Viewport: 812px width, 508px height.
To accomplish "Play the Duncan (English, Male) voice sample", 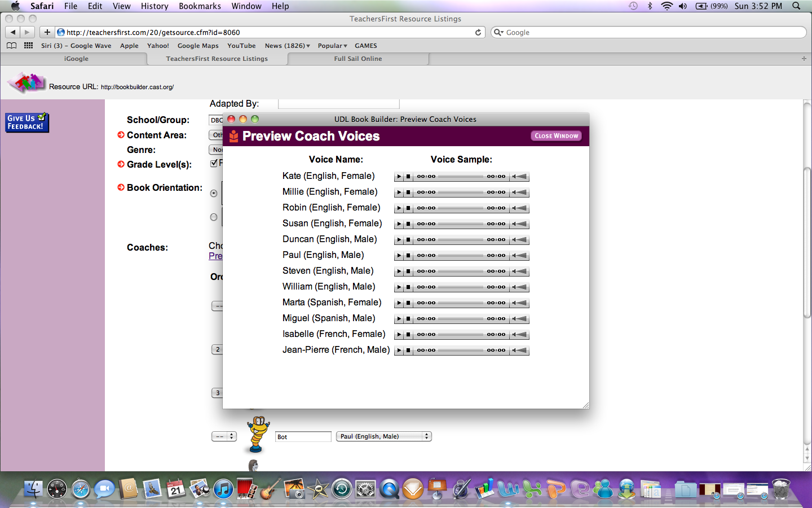I will pos(399,240).
